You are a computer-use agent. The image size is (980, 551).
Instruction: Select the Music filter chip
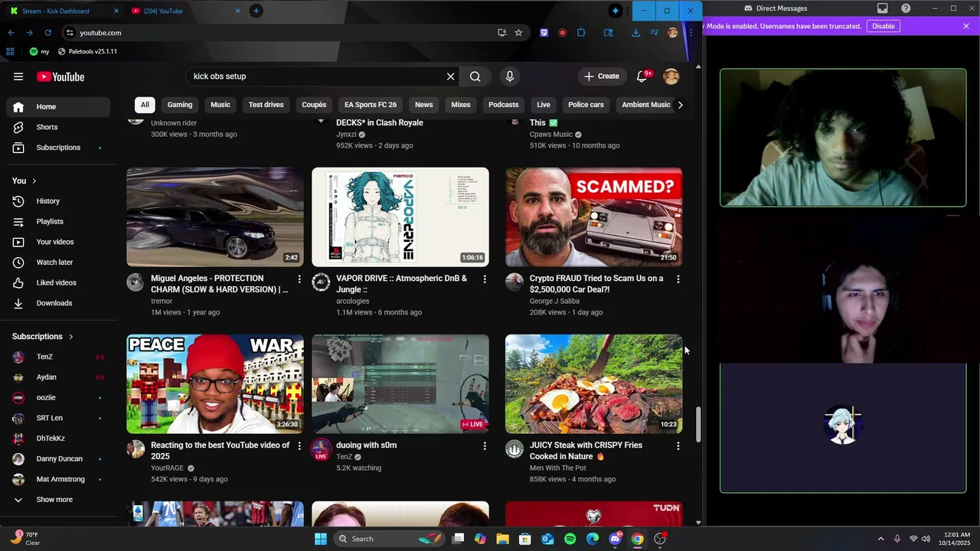[220, 105]
